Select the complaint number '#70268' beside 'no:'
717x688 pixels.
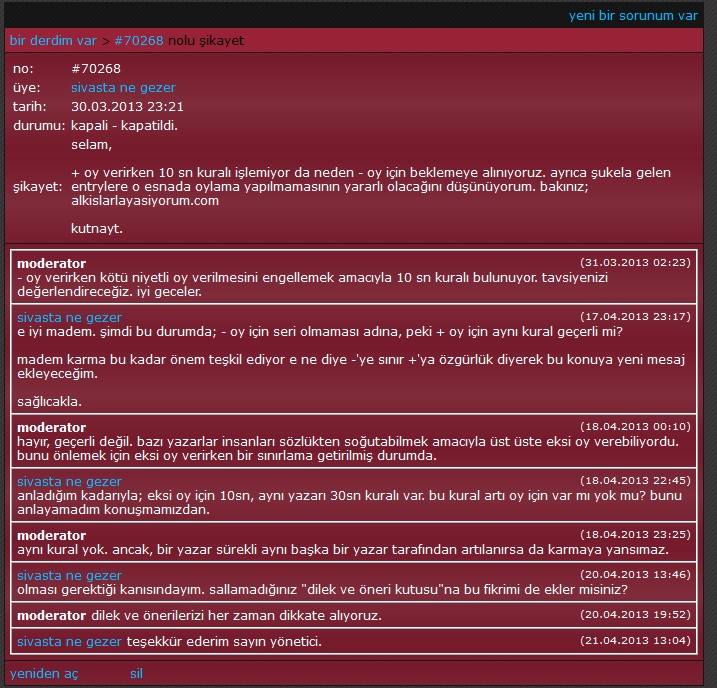click(96, 69)
